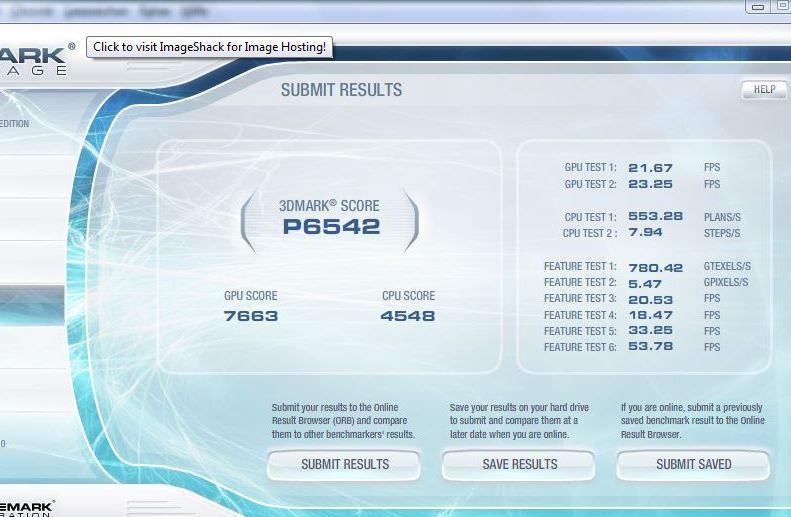This screenshot has width=791, height=517.
Task: Click Feature Test 4 value 18.47
Action: 650,315
